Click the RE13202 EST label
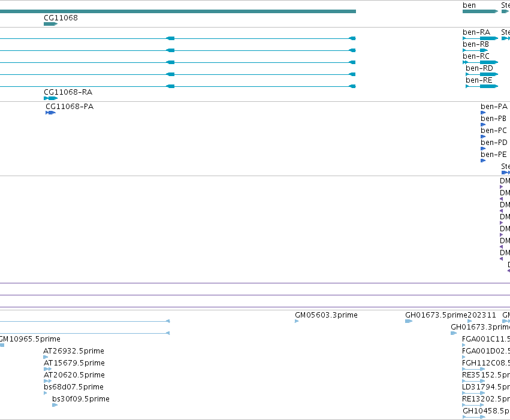The image size is (510, 420). pyautogui.click(x=486, y=399)
